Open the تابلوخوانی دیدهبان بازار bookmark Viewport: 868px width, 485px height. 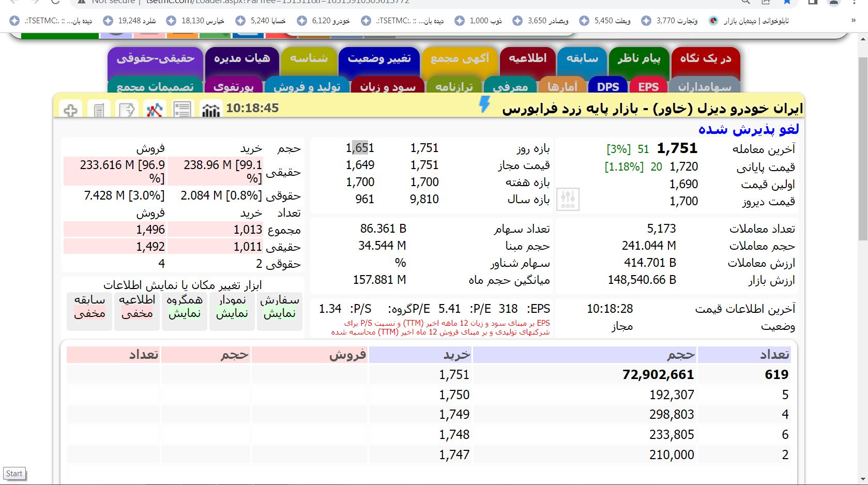pos(749,21)
